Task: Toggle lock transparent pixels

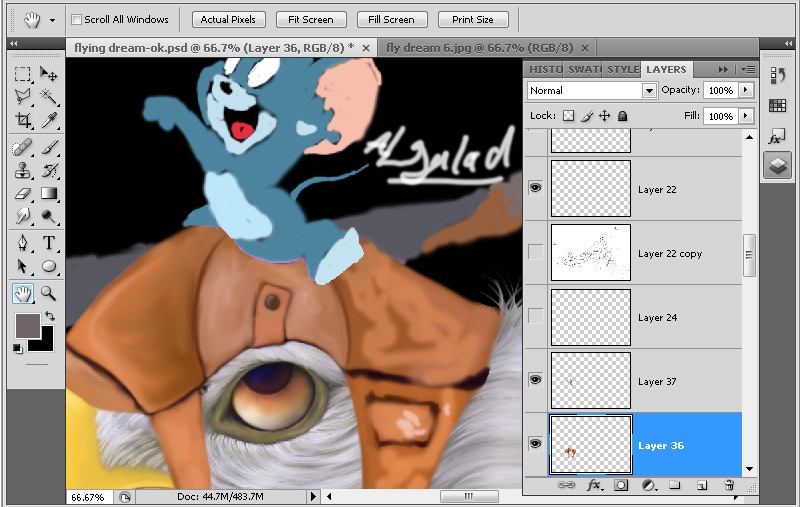Action: click(568, 116)
